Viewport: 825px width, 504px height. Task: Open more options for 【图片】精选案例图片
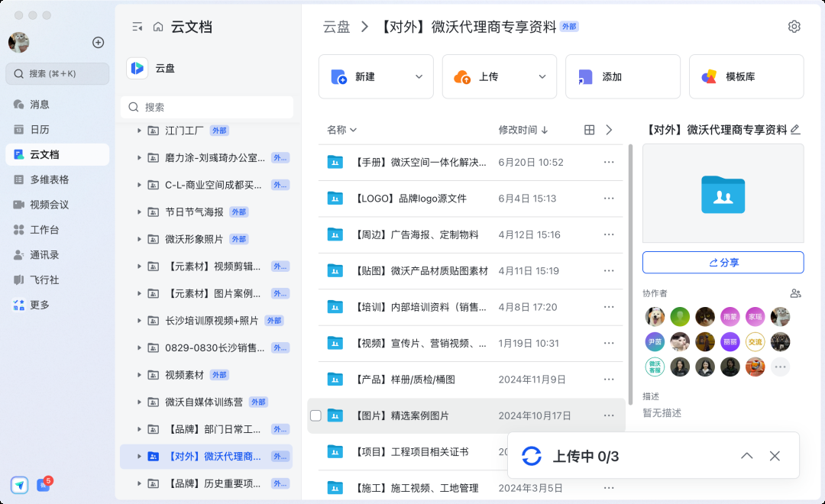pos(609,415)
